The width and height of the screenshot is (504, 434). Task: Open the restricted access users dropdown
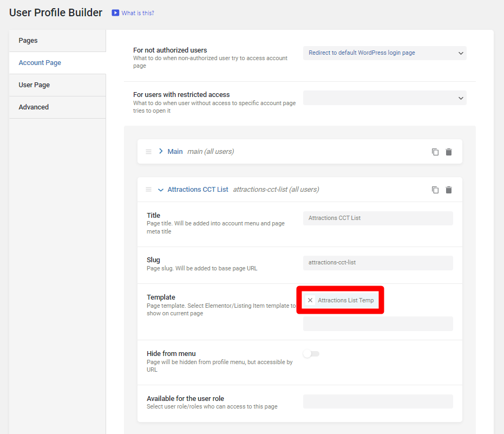384,98
